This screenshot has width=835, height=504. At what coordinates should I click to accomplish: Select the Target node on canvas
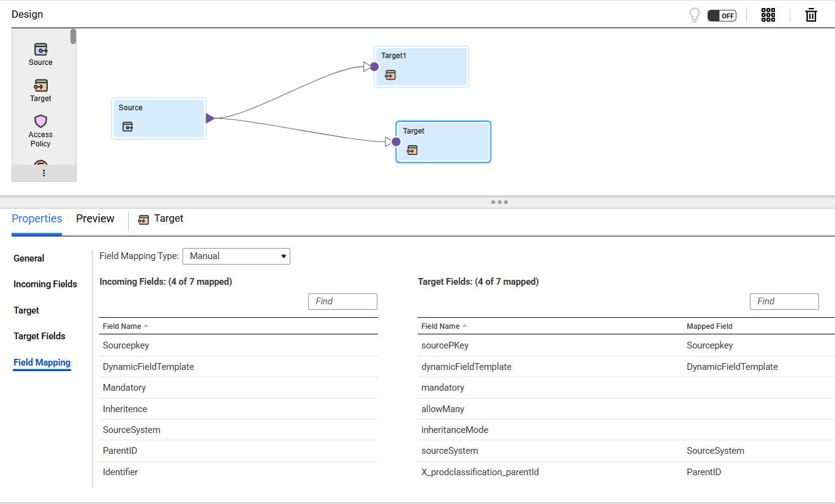click(x=444, y=142)
